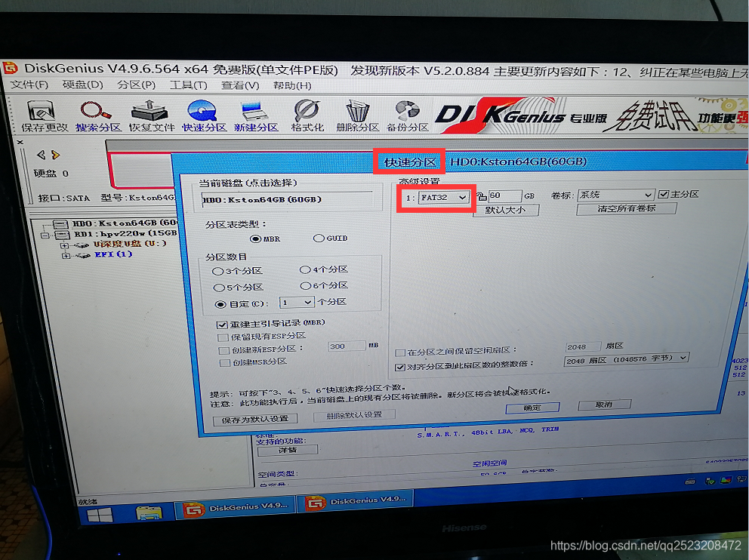
Task: Select HD0:Kston64GB in the disk tree
Action: [x=124, y=223]
